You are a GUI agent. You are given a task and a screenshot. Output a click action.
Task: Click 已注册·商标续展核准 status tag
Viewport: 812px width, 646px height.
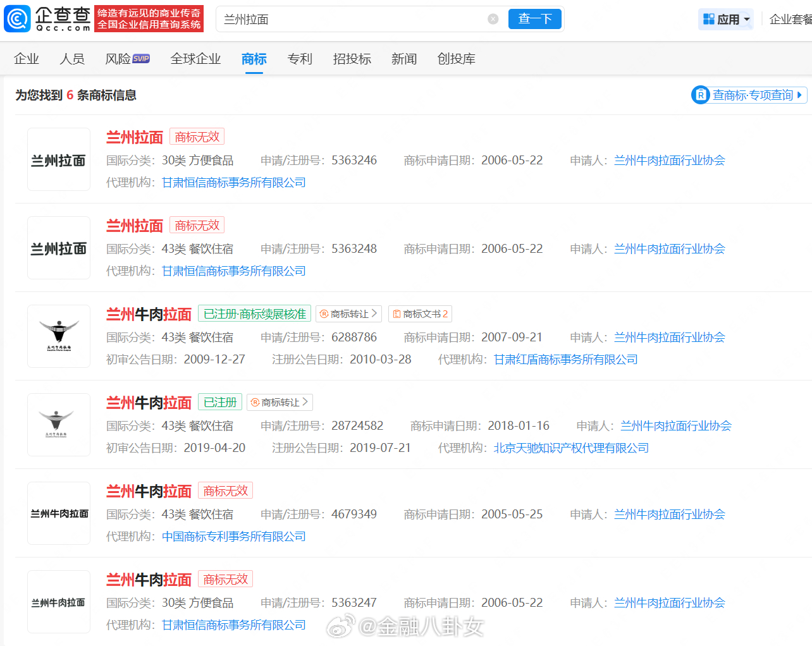tap(255, 314)
